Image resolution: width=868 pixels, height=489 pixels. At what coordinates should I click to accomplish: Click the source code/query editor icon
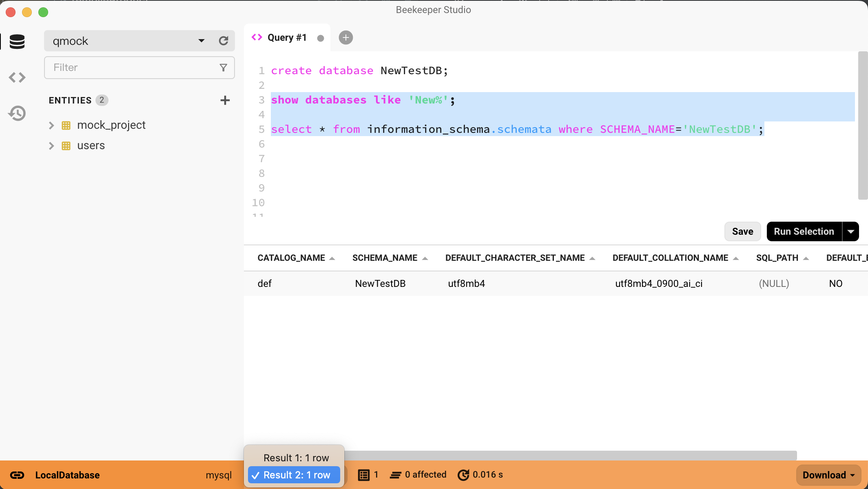click(17, 77)
